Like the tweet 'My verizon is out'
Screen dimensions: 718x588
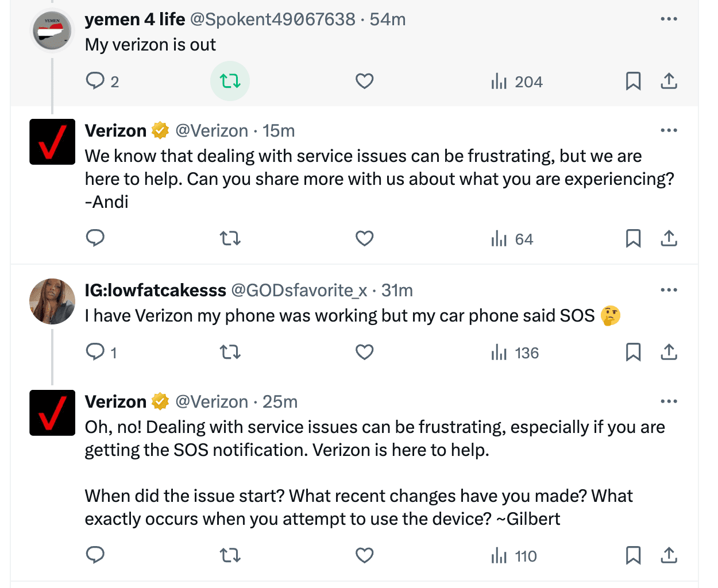(364, 81)
